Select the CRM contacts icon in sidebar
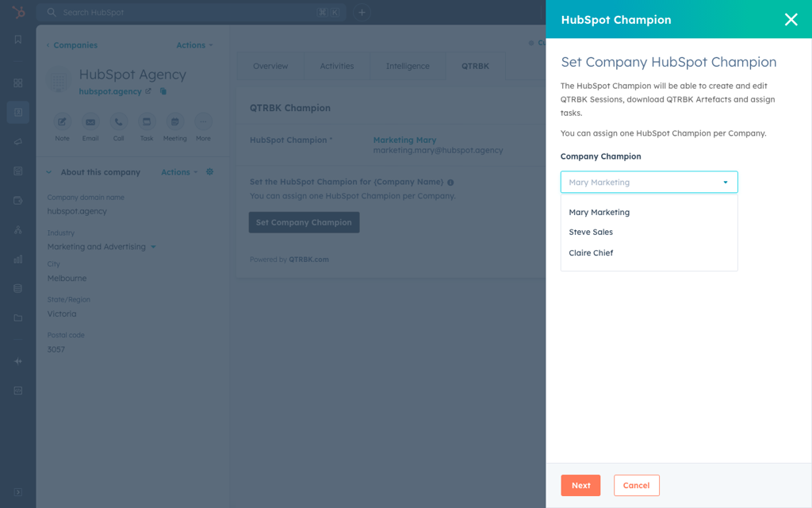Screen dimensions: 812x508 click(18, 112)
